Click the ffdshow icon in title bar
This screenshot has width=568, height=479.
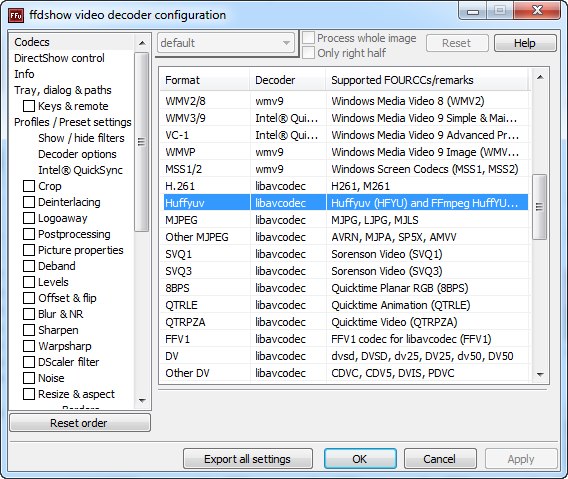click(x=16, y=15)
